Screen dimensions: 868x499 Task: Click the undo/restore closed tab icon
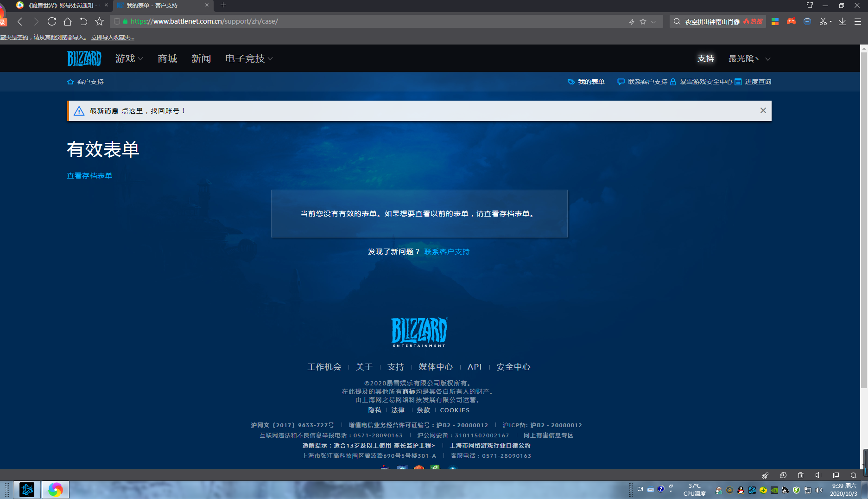pos(83,21)
